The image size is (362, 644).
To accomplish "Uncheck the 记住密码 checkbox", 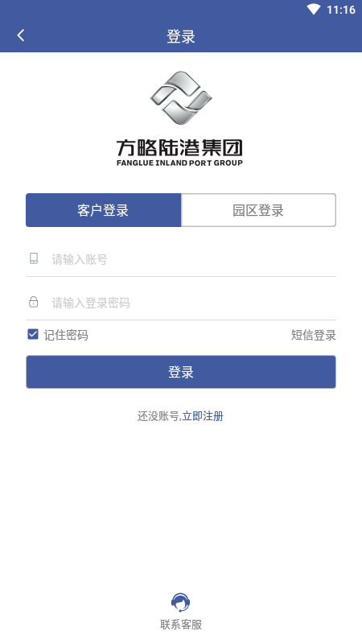I will [x=33, y=334].
